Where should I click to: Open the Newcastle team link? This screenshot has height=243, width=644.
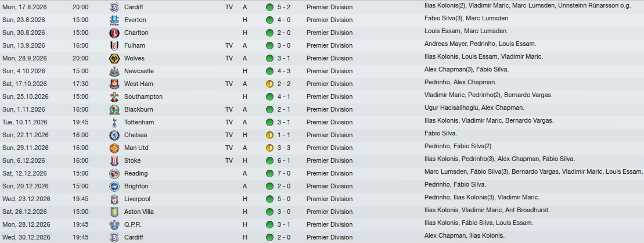click(139, 71)
